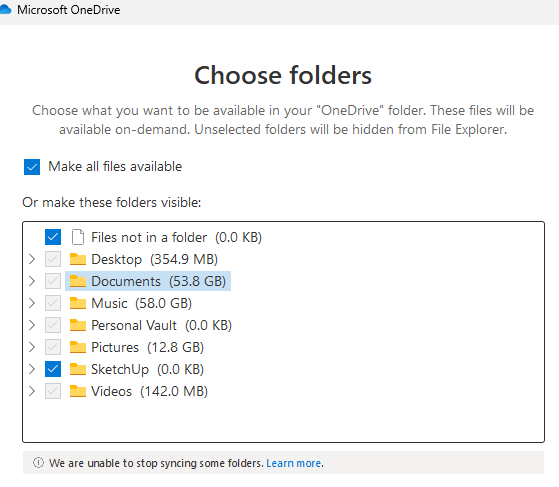Toggle the Documents folder checkbox
The image size is (559, 487).
(x=53, y=281)
